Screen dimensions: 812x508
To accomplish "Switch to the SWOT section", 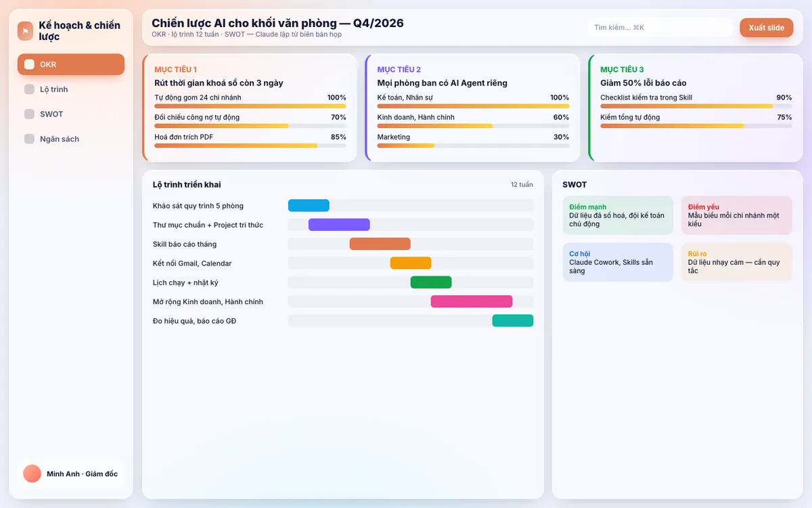I will click(71, 114).
